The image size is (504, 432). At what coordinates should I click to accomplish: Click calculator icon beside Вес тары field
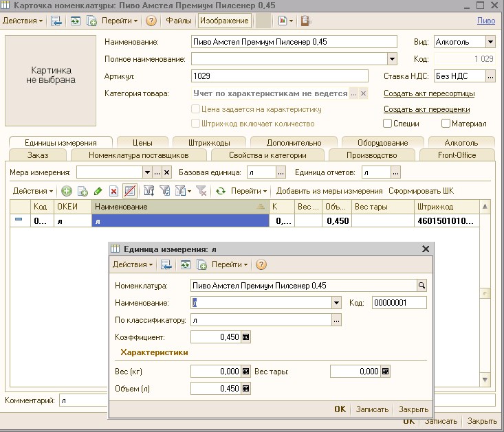tap(386, 372)
